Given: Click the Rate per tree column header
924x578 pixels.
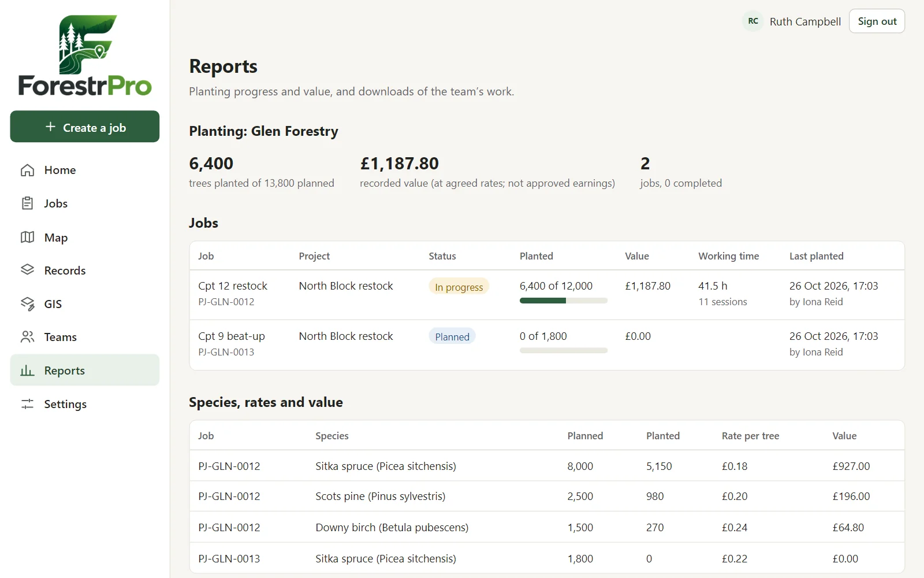Looking at the screenshot, I should (x=750, y=436).
